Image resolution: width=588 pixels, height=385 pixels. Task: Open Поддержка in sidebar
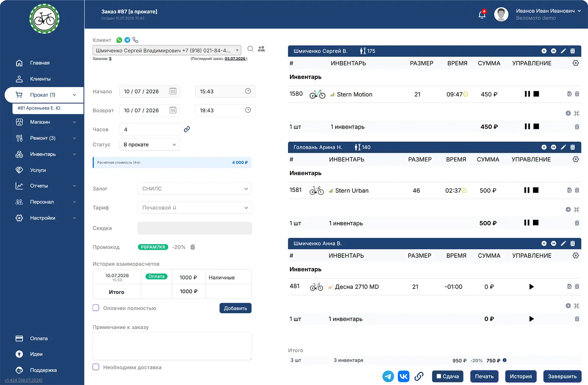43,370
